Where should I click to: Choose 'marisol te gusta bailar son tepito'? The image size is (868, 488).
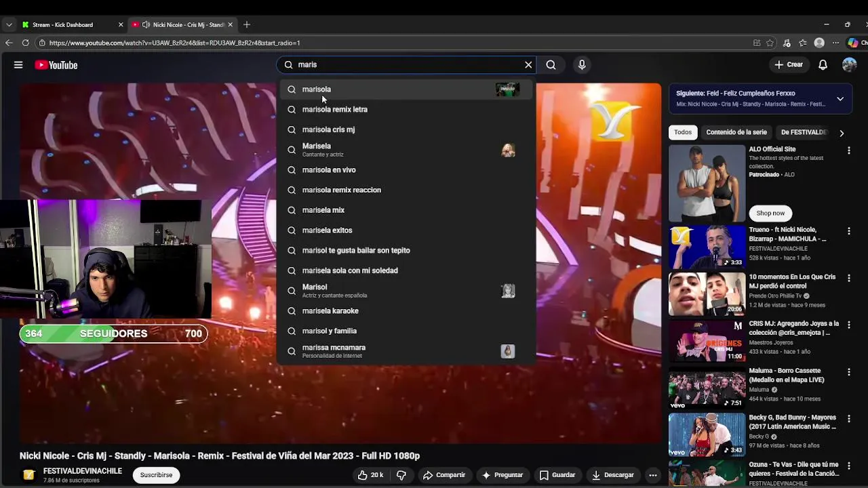406,250
